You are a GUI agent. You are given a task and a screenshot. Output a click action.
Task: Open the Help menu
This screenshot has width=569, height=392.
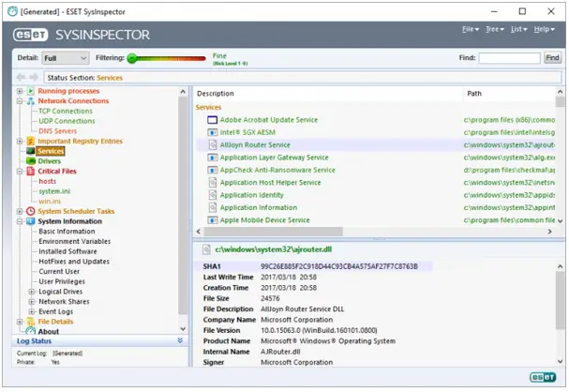(x=545, y=29)
